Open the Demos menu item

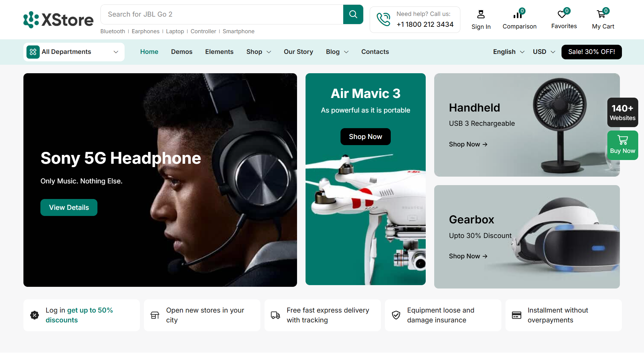[182, 52]
